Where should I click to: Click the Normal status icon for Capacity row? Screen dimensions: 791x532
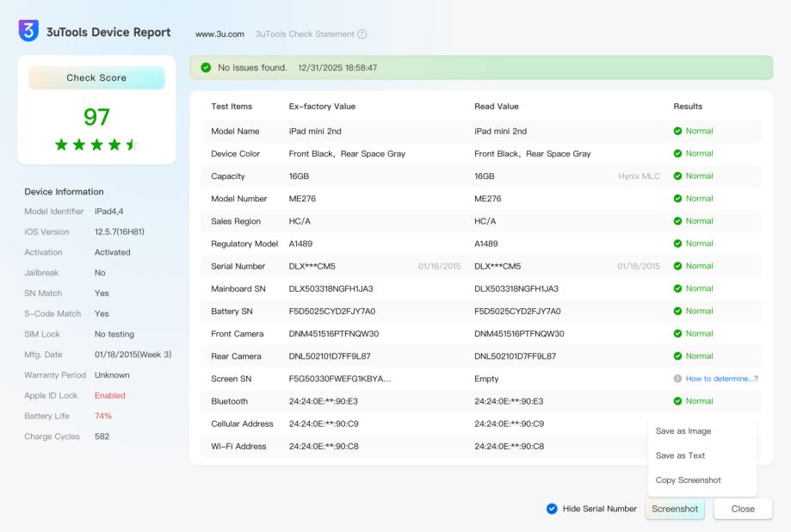coord(678,176)
